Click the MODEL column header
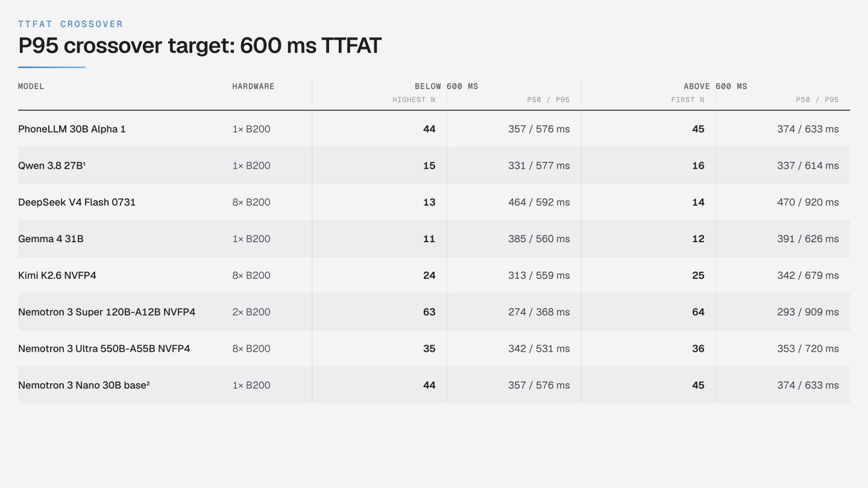868x488 pixels. (31, 86)
